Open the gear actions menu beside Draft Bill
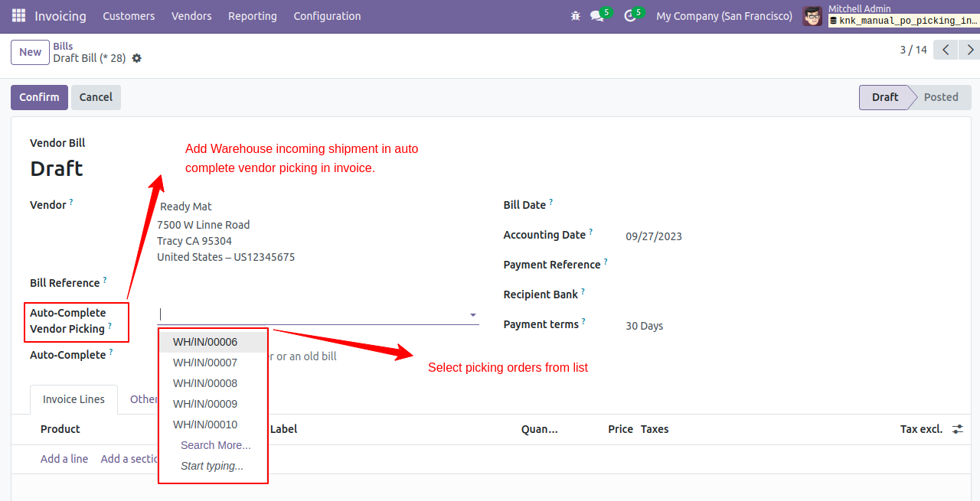The height and width of the screenshot is (501, 980). 136,58
